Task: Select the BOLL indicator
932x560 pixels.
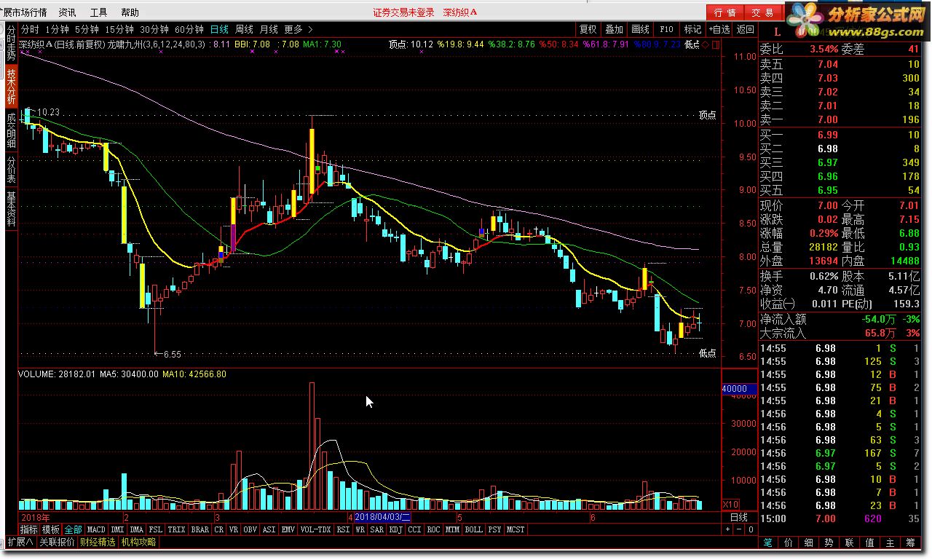Action: 473,529
